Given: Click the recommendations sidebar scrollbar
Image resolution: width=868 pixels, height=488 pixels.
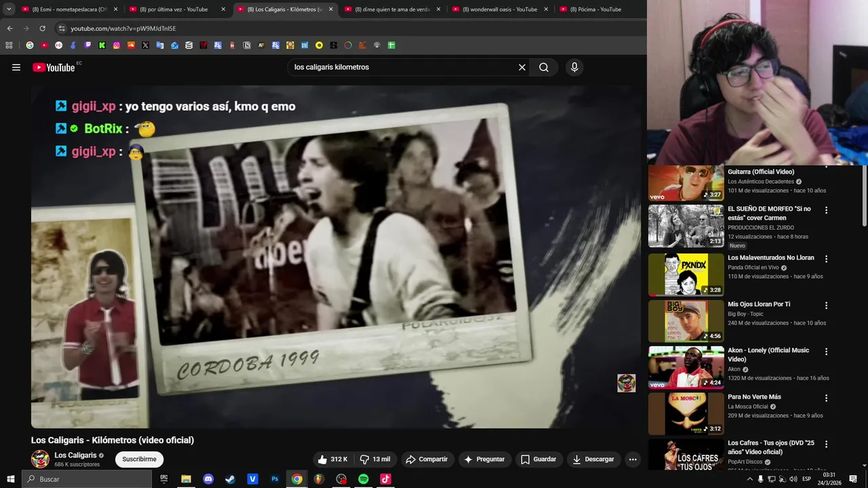Looking at the screenshot, I should 864,197.
